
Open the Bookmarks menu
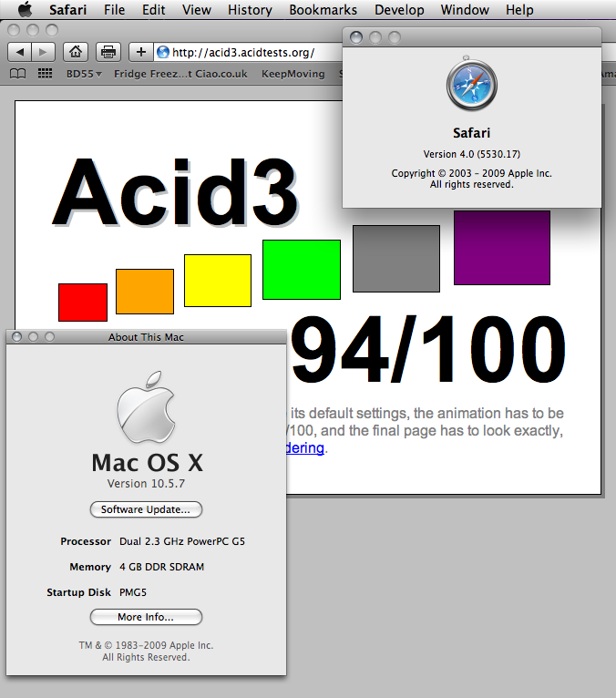pyautogui.click(x=323, y=10)
